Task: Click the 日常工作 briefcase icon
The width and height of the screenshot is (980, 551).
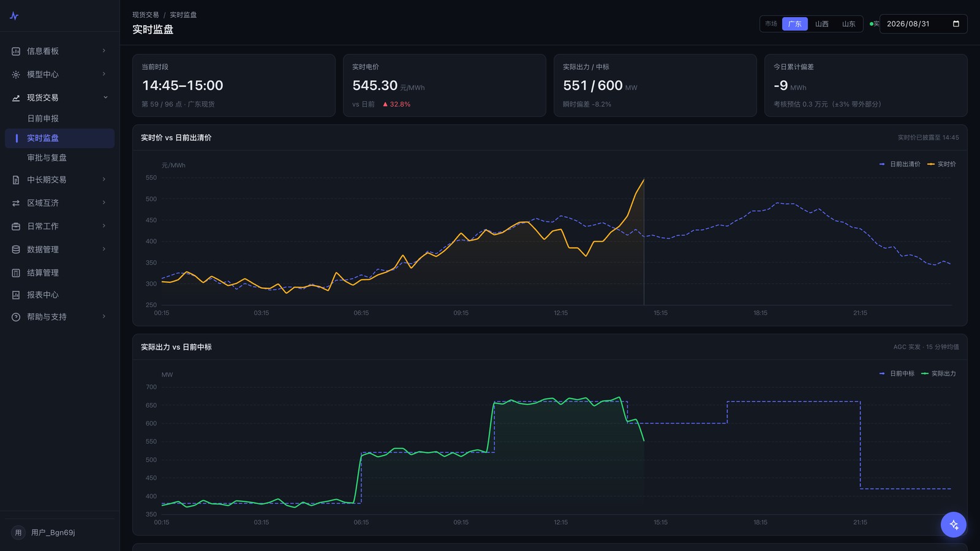Action: [16, 227]
